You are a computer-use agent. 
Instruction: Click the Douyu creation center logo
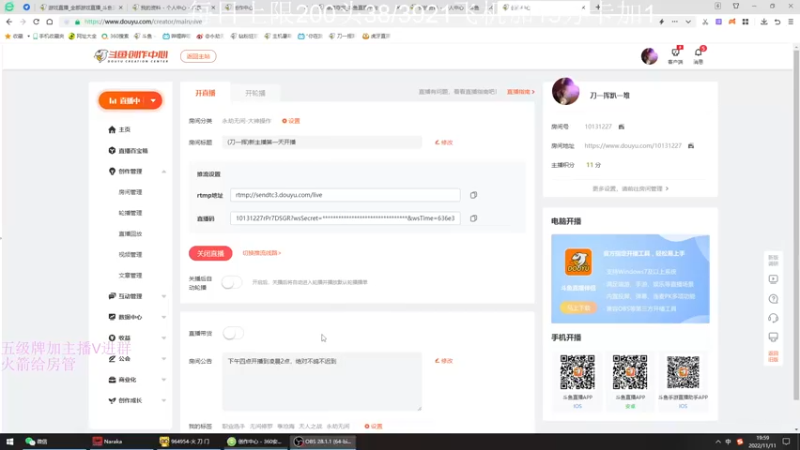pos(131,56)
